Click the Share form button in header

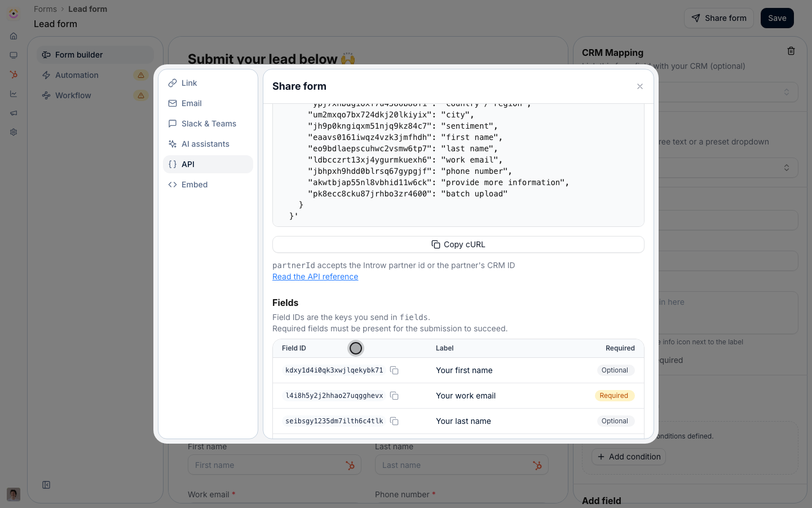(x=719, y=18)
